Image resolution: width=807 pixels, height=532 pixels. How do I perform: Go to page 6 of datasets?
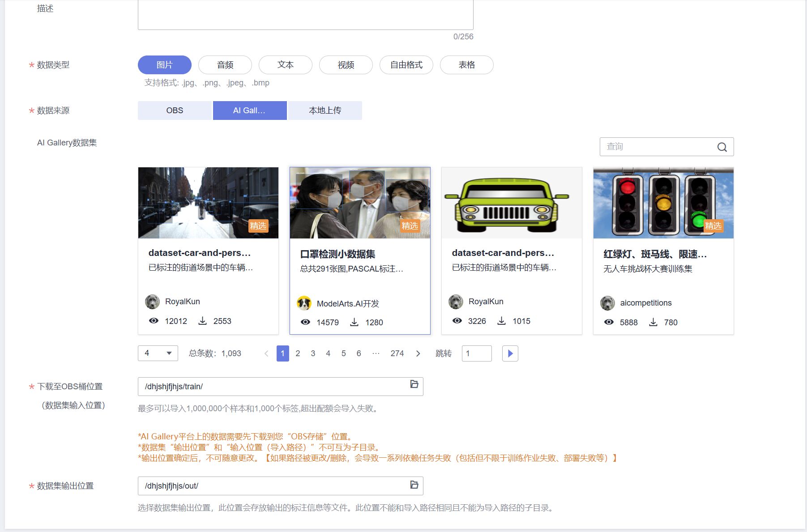(359, 353)
